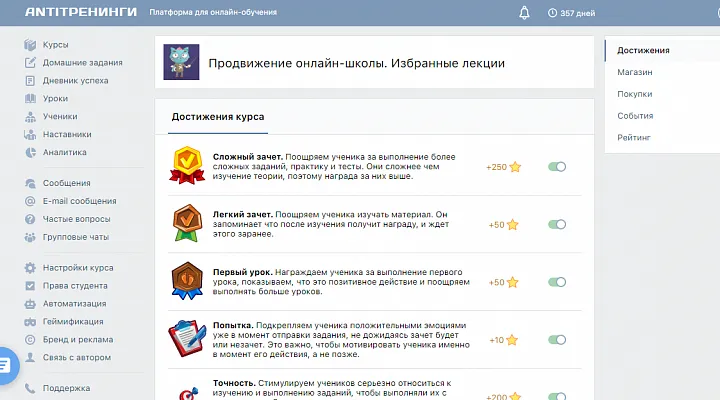This screenshot has width=720, height=400.
Task: Click the Настройки курса gear icon
Action: tap(30, 268)
